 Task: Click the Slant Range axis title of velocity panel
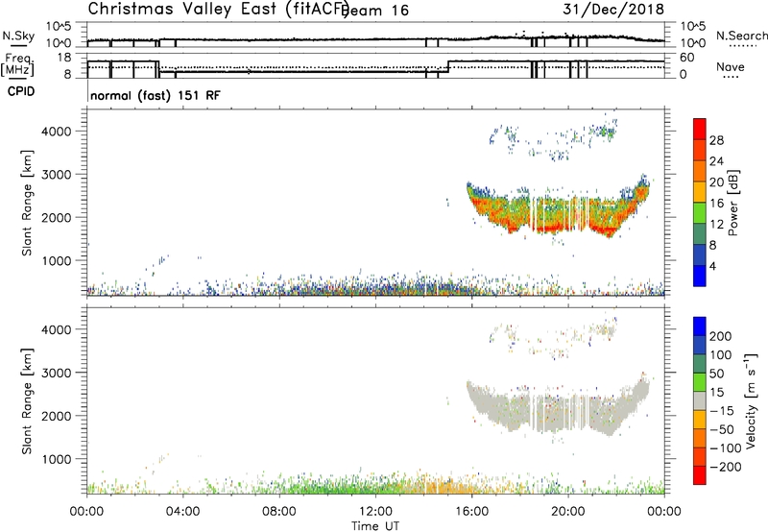[x=27, y=401]
